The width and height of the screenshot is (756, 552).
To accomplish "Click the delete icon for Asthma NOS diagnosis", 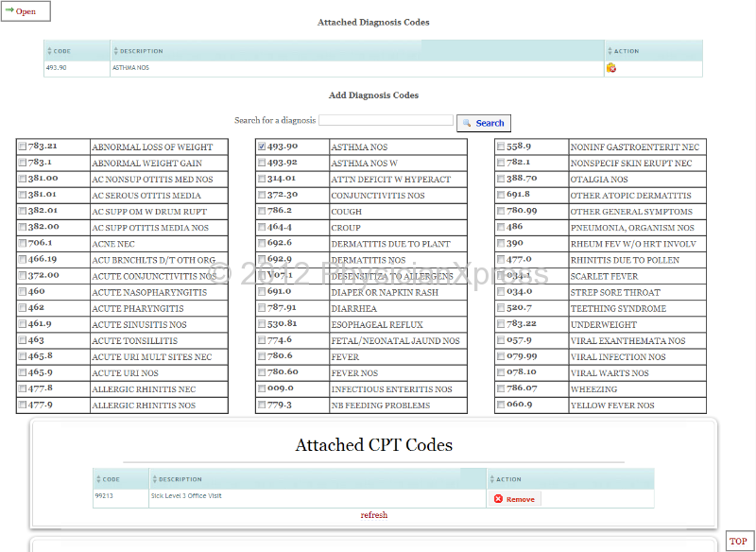I will coord(611,68).
